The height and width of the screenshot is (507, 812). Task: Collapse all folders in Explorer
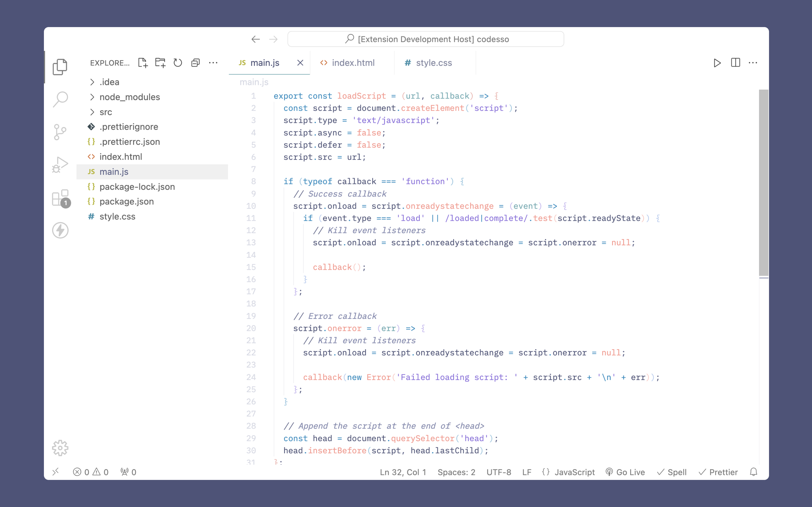click(x=195, y=63)
